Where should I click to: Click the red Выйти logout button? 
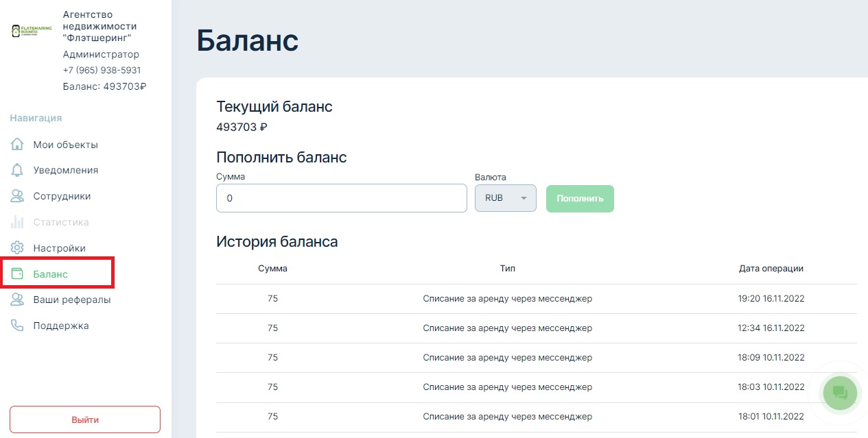pyautogui.click(x=85, y=419)
